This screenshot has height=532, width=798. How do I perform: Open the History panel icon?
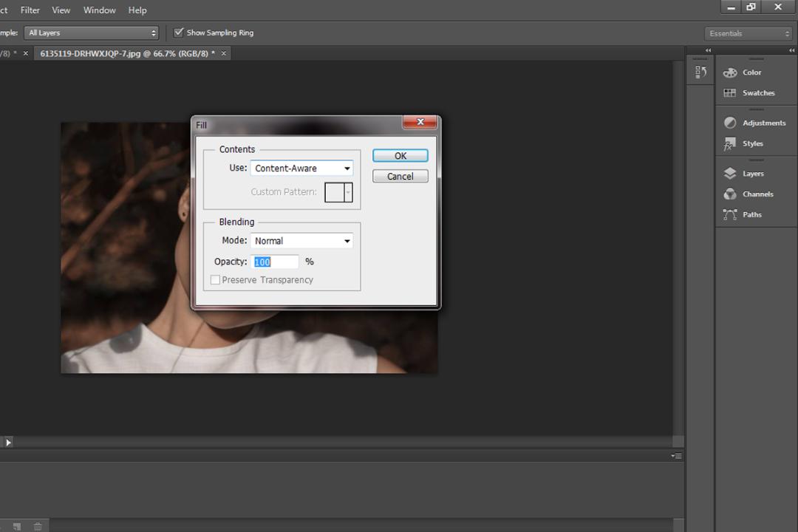pos(700,72)
